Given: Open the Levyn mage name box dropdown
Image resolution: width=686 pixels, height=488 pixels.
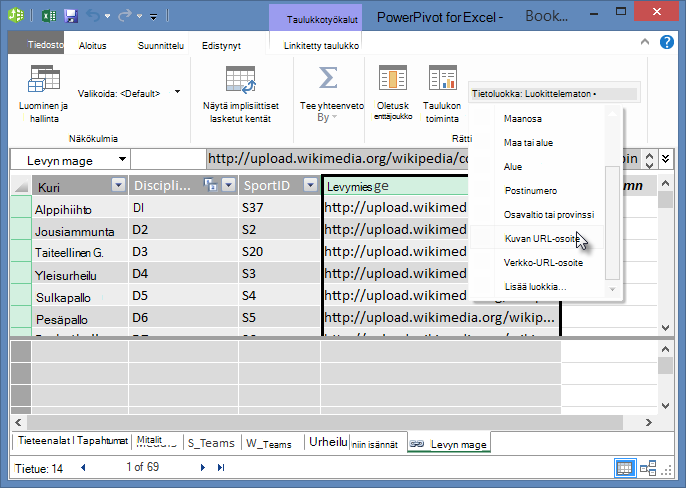Looking at the screenshot, I should coord(122,160).
